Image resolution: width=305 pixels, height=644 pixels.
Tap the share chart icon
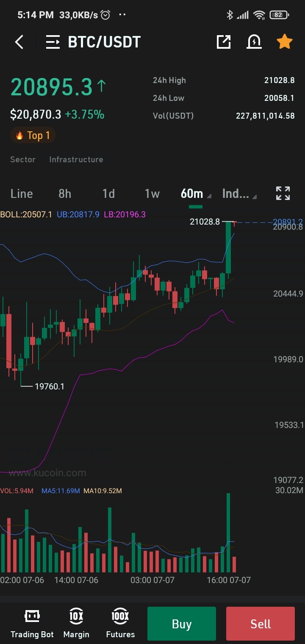click(x=224, y=42)
